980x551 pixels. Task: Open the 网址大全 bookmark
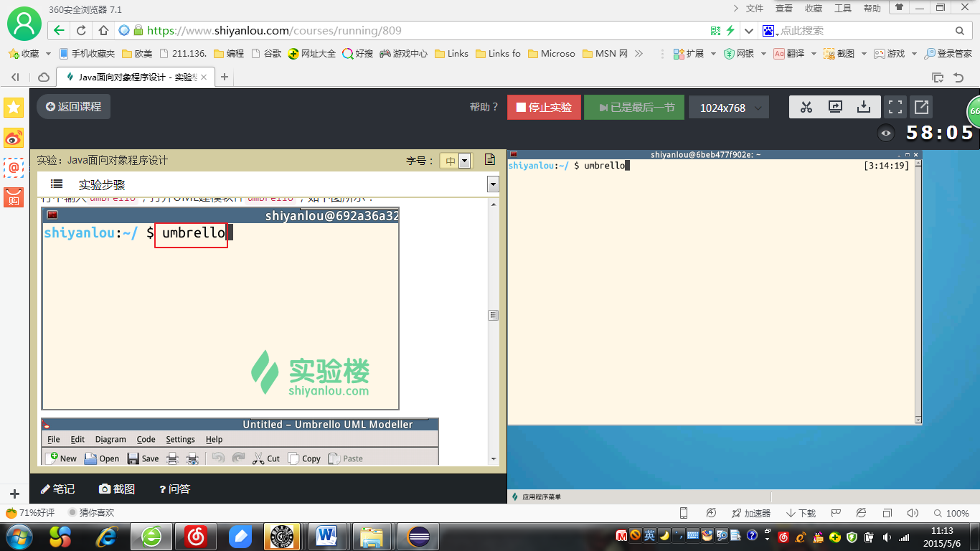point(312,53)
